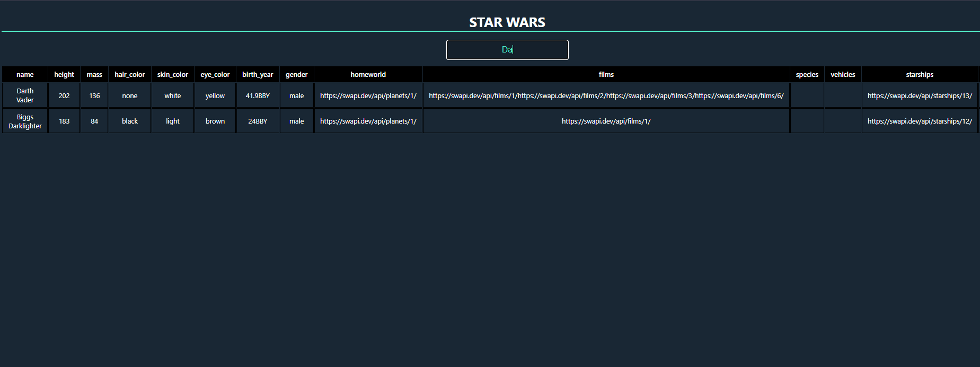Click skin color cell "light"
The width and height of the screenshot is (980, 367).
173,121
